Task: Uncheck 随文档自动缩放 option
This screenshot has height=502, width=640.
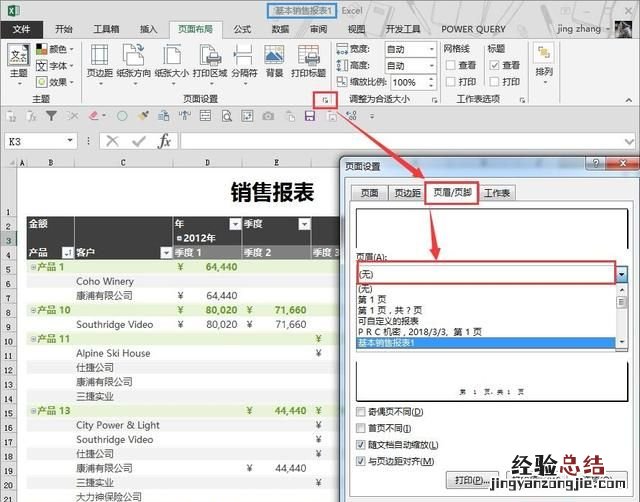Action: [x=362, y=444]
